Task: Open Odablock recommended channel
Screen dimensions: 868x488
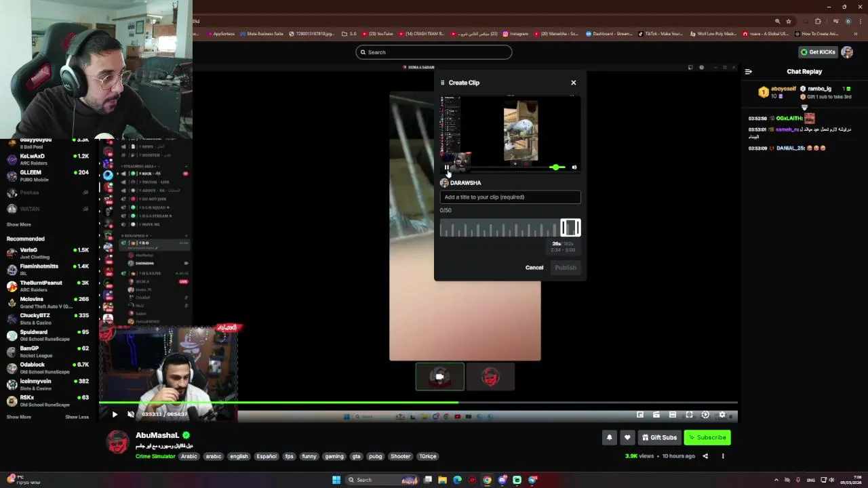Action: pos(47,368)
